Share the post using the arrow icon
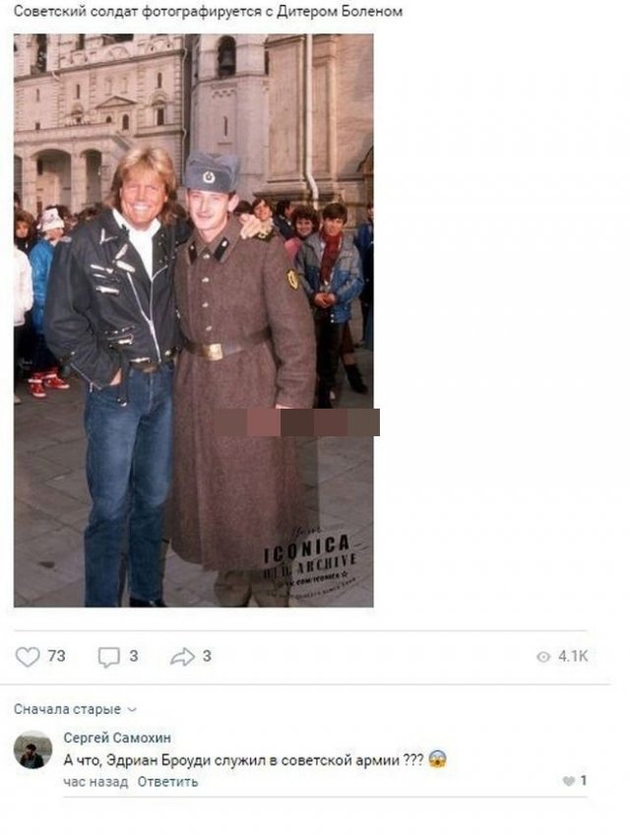This screenshot has width=630, height=840. (x=182, y=657)
